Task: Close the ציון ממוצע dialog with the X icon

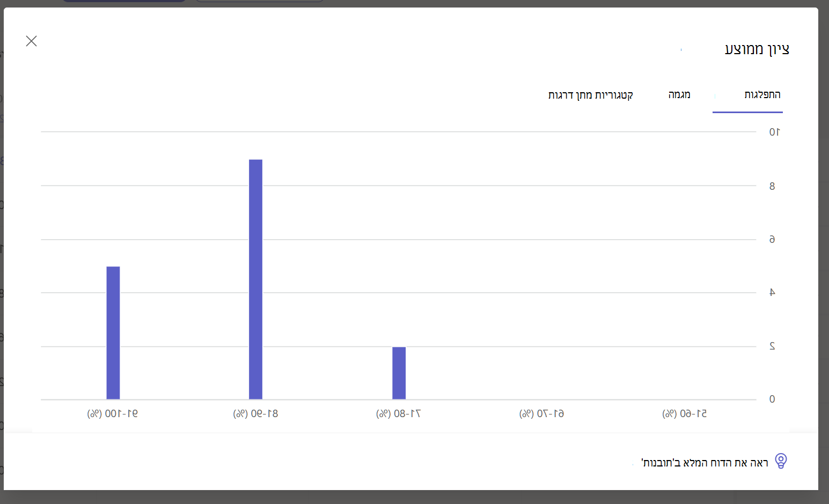Action: (x=31, y=41)
